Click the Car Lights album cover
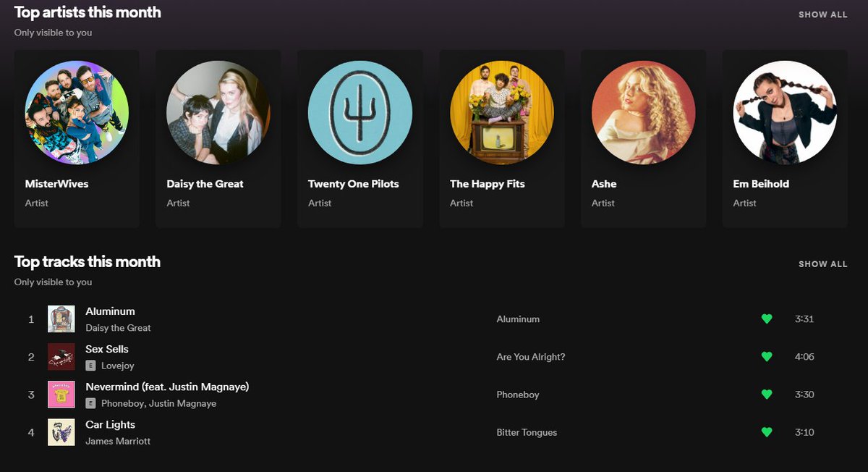This screenshot has height=472, width=868. point(61,432)
